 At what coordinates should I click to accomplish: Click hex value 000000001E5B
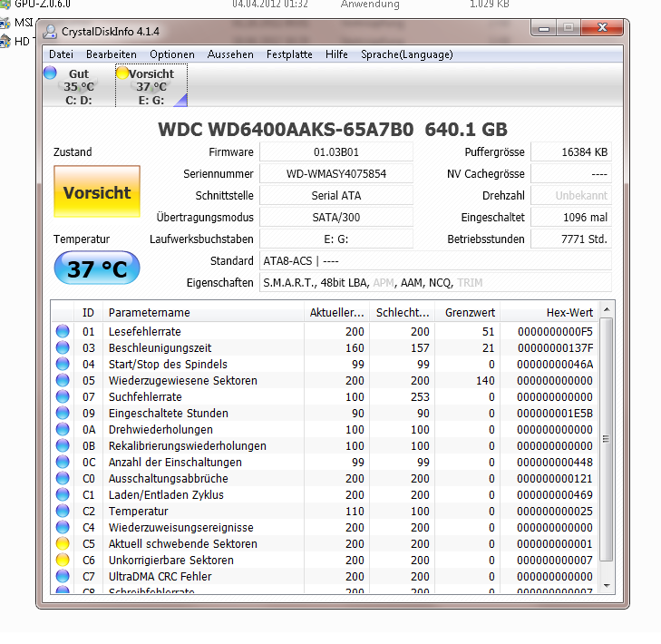555,414
